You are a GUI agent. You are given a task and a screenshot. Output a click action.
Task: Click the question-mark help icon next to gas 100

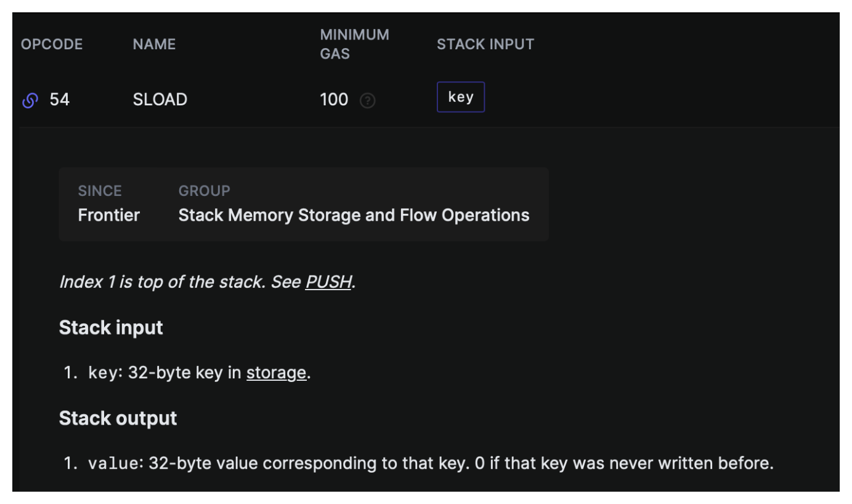pos(367,100)
